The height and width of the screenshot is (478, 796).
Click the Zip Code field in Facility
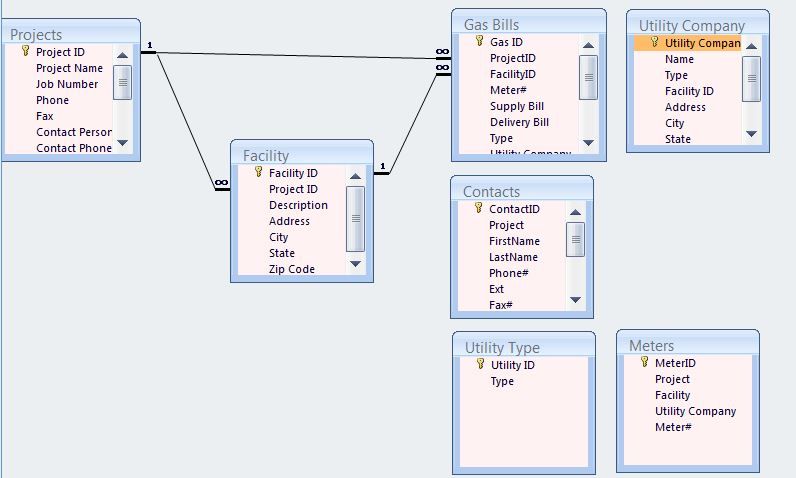[x=292, y=269]
